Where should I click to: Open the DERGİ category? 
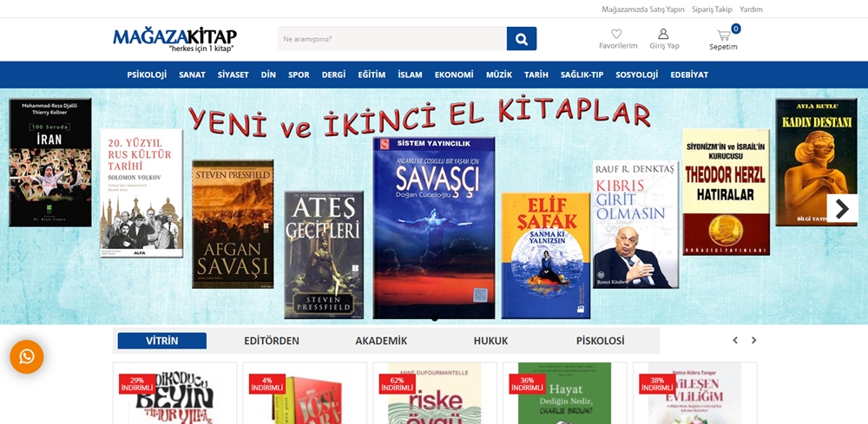coord(334,75)
